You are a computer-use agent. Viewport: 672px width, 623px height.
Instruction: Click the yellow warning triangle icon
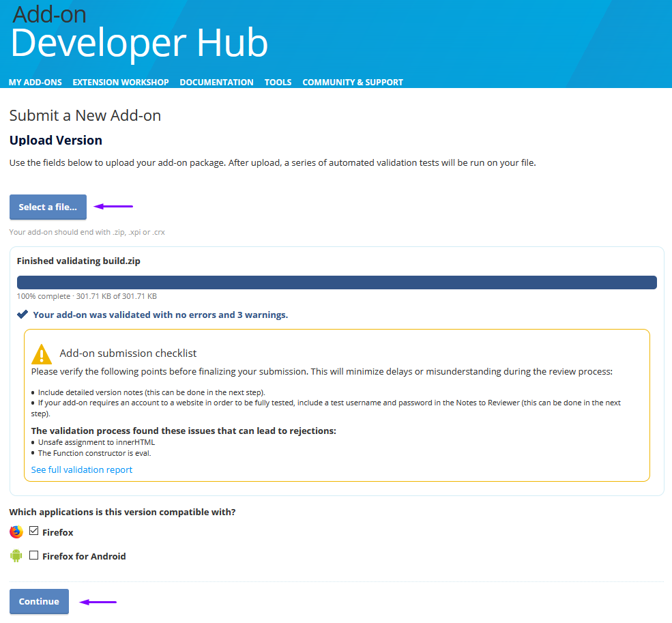42,354
